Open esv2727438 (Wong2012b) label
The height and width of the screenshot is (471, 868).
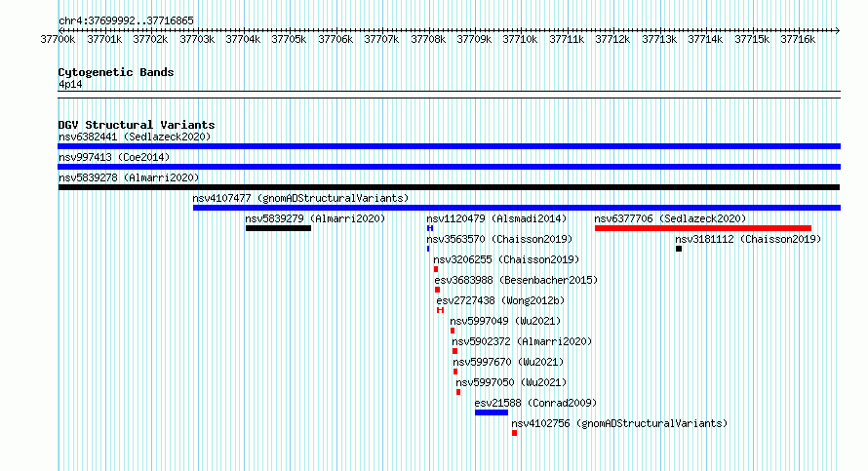coord(500,300)
